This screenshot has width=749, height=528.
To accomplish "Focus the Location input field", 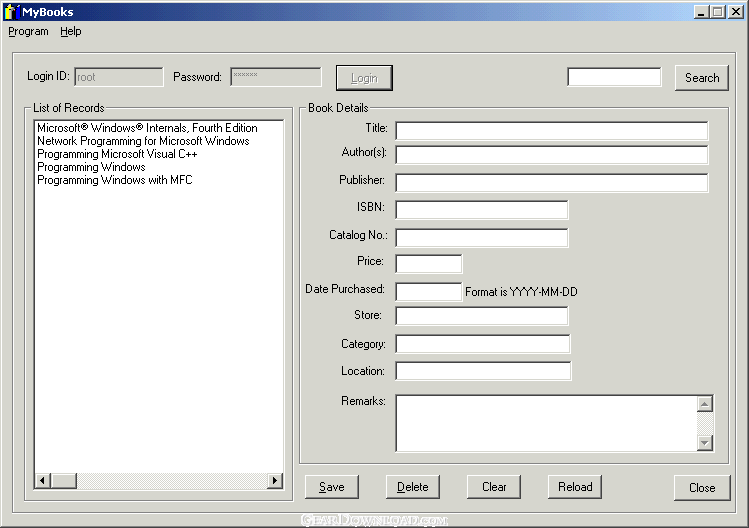I will click(483, 371).
